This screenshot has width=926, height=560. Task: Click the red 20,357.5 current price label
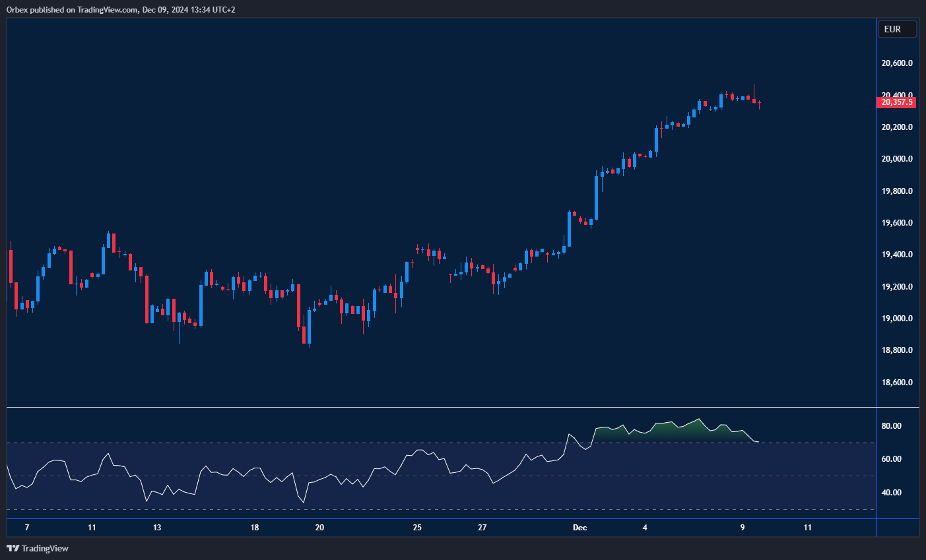pos(896,102)
